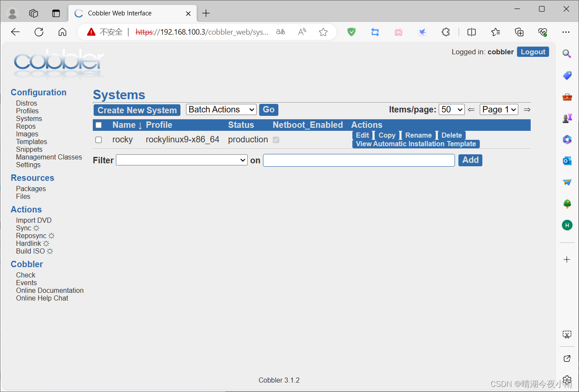Delete the rocky system
Screen dimensions: 579x392
(x=452, y=136)
